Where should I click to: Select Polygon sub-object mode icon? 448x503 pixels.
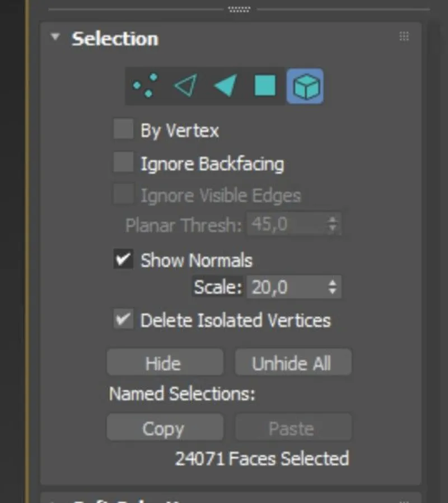point(264,85)
